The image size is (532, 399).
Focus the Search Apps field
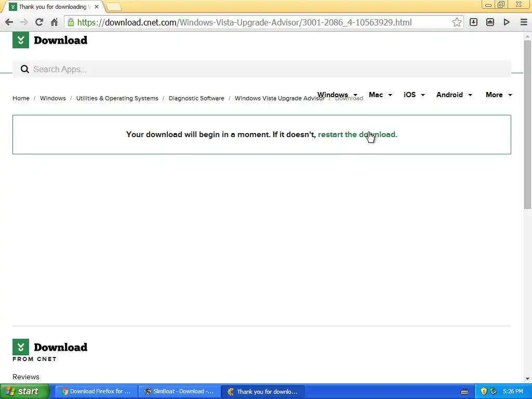coord(262,69)
